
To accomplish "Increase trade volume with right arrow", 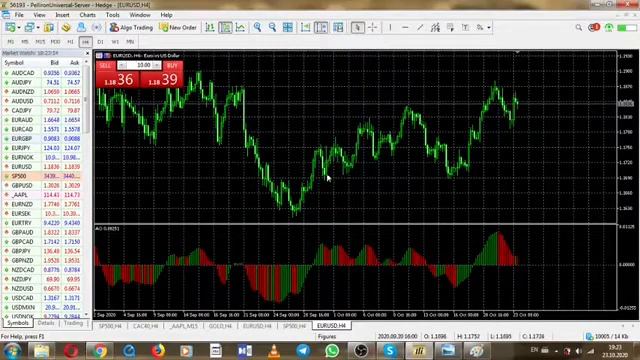I will click(x=157, y=65).
